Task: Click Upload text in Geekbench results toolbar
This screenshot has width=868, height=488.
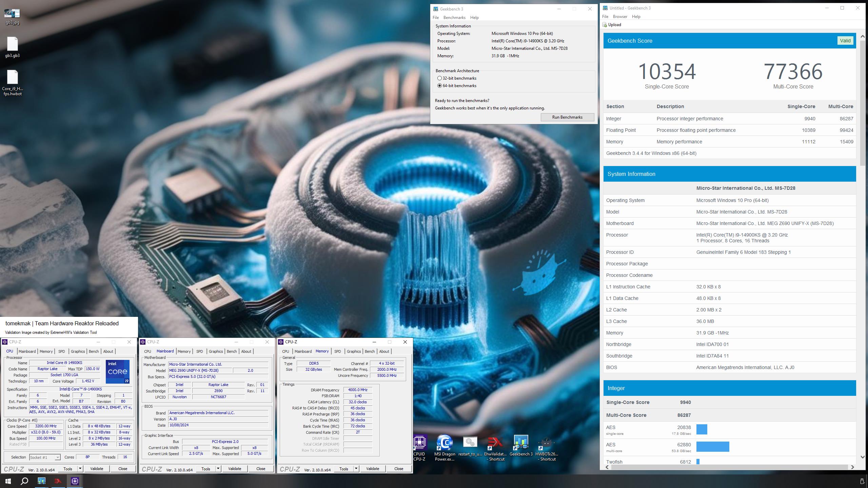Action: tap(614, 25)
